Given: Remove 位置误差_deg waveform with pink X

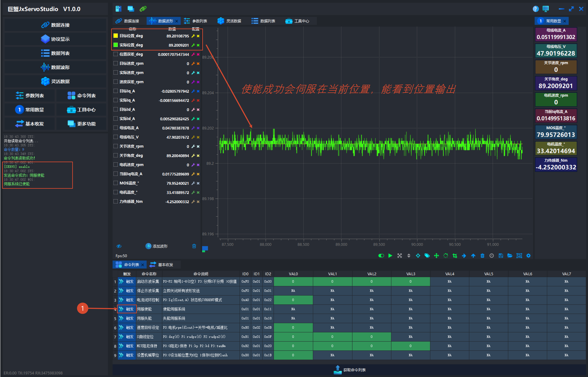Looking at the screenshot, I should pos(198,54).
